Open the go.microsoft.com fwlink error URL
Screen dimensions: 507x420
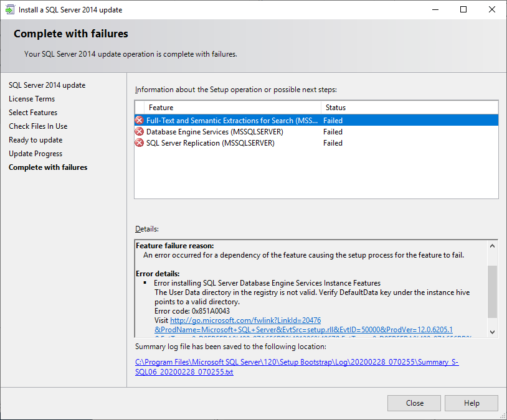click(245, 320)
